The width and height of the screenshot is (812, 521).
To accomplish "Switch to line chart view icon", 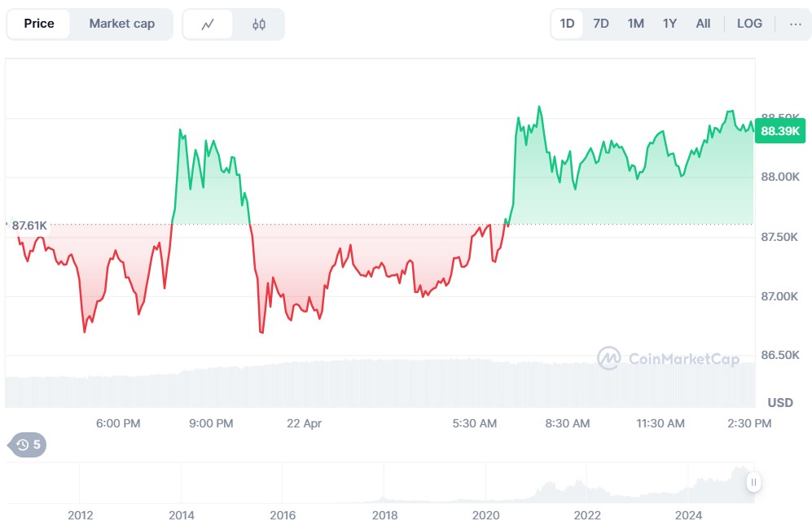I will pos(208,24).
